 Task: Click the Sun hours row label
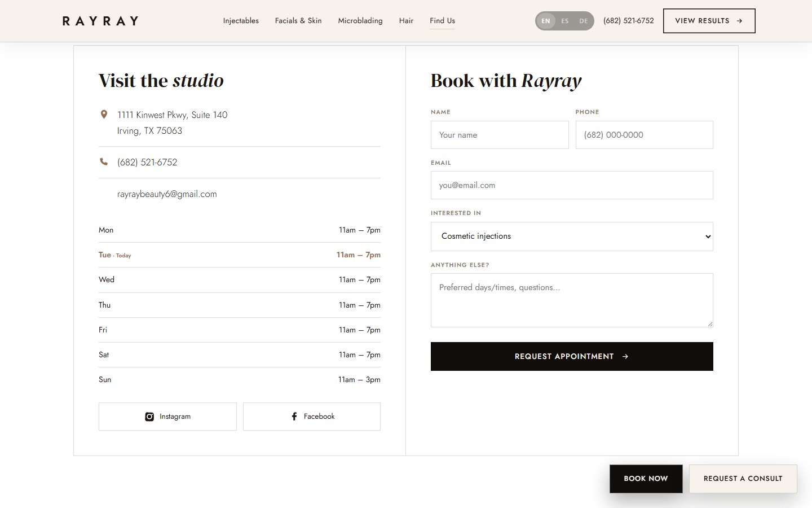tap(105, 380)
